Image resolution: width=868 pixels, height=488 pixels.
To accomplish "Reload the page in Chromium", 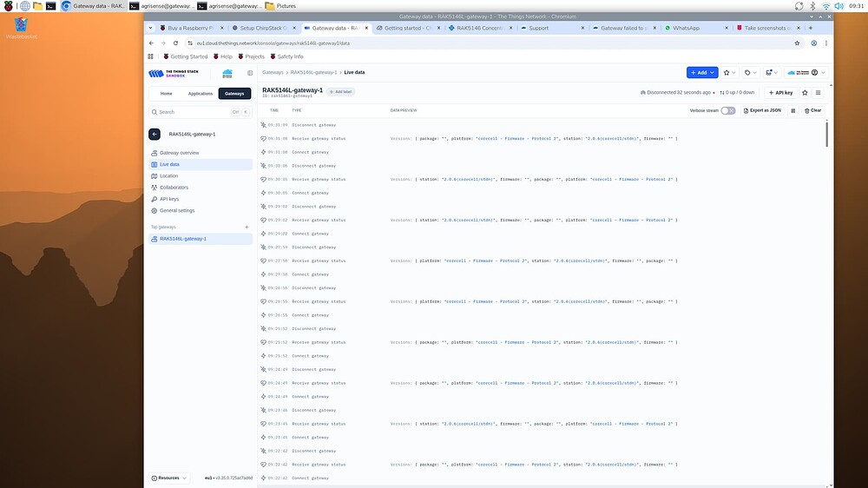I will click(x=176, y=43).
